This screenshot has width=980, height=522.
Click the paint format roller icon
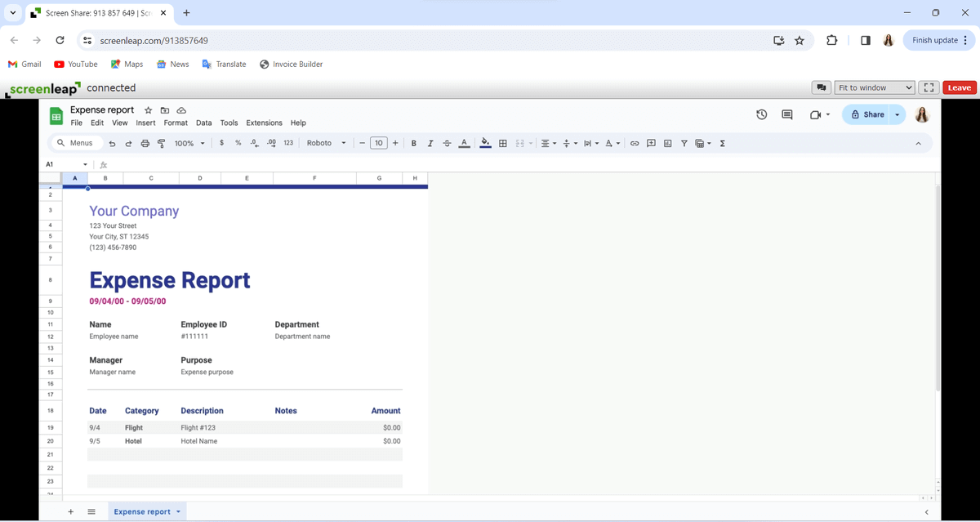[161, 143]
